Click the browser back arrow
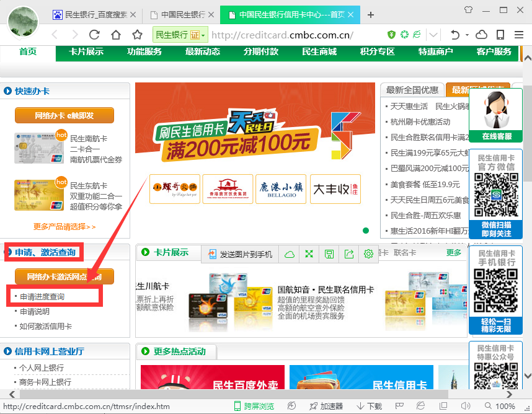Screen dimensions: 532x414 point(55,35)
